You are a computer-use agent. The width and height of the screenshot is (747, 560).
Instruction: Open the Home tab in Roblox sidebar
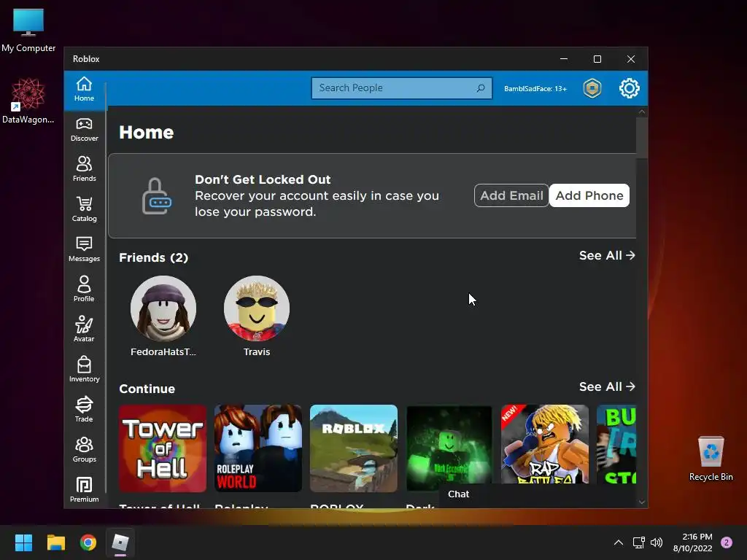(x=85, y=90)
